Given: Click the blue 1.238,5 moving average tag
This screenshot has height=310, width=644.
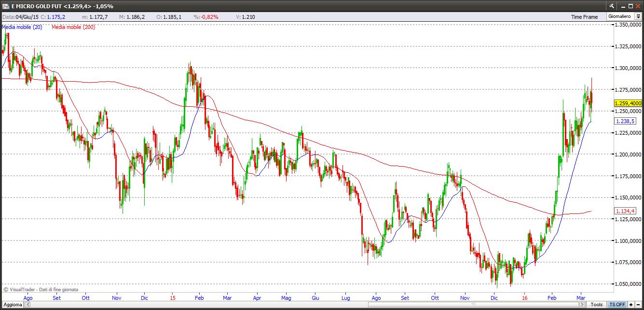Looking at the screenshot, I should 625,121.
